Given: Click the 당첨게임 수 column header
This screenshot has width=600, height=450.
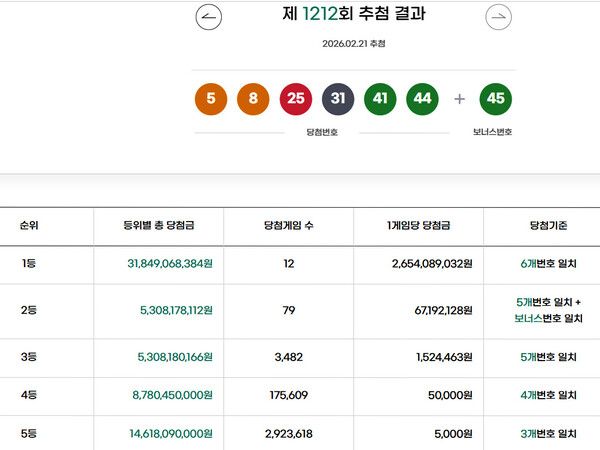Looking at the screenshot, I should tap(289, 225).
